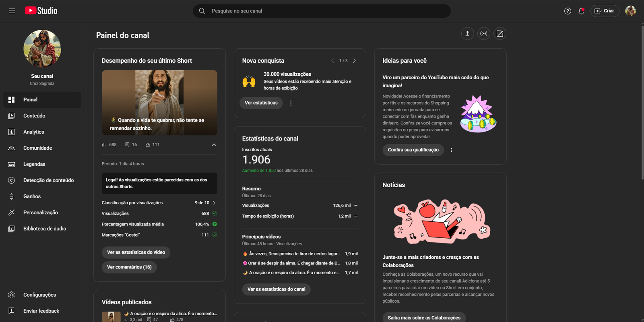Click the channel search field

pos(322,11)
